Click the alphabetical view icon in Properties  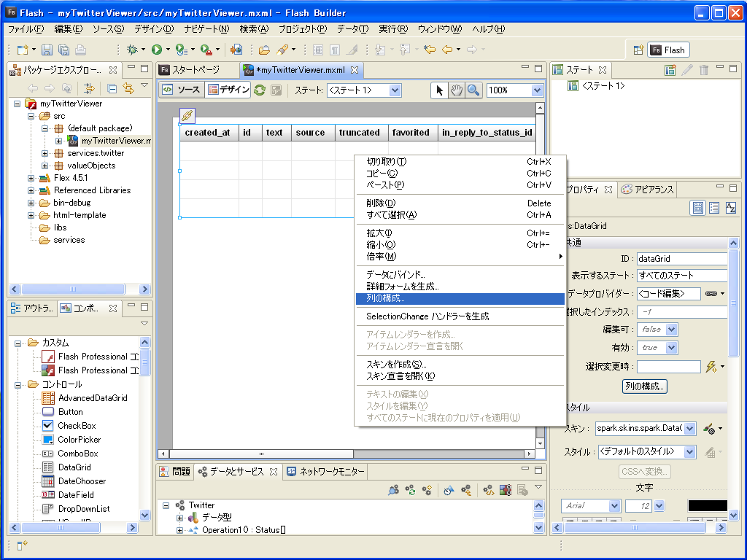click(x=730, y=208)
